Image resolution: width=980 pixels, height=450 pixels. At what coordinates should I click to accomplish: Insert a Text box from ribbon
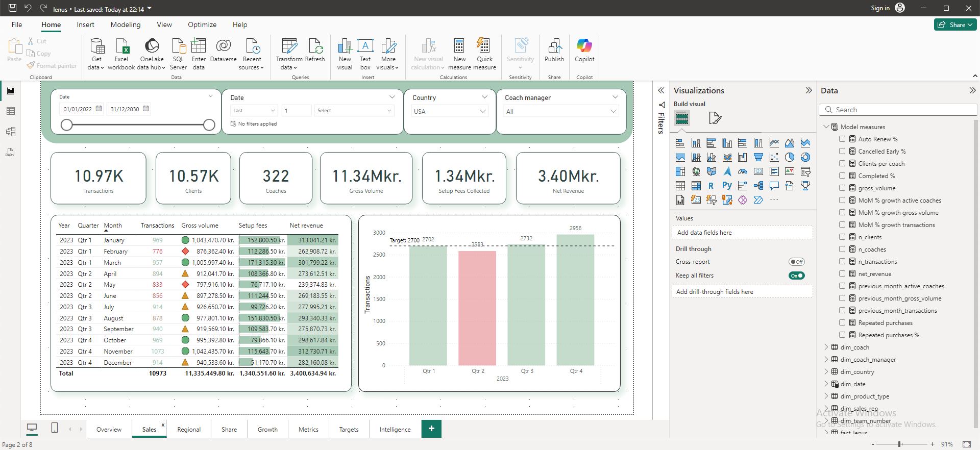point(365,54)
